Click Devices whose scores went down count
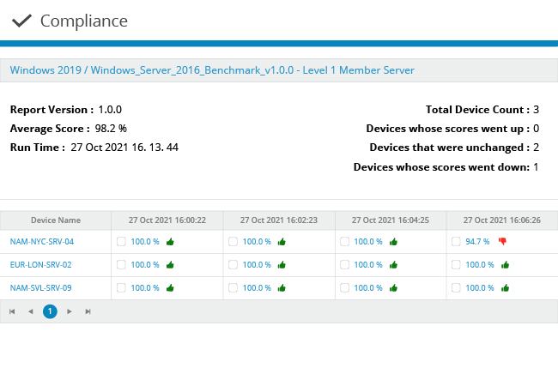Viewport: 558px width, 392px height. (536, 167)
